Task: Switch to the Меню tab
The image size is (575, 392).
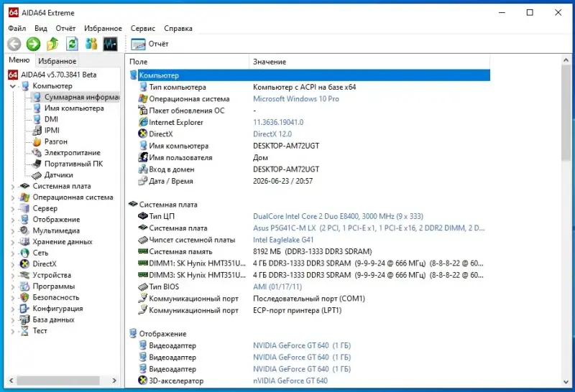Action: coord(19,60)
